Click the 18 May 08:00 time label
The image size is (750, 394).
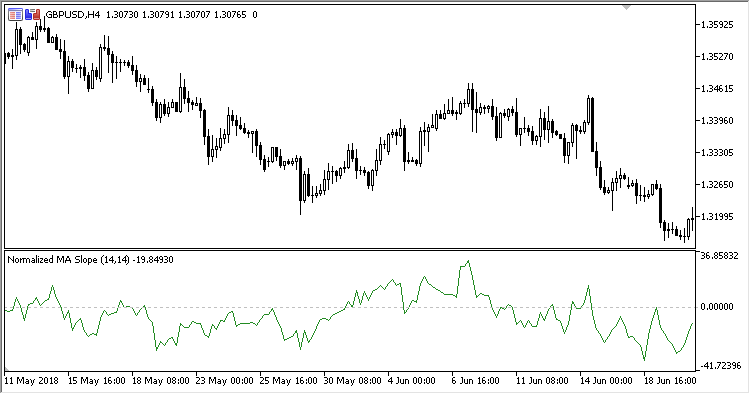pos(161,381)
